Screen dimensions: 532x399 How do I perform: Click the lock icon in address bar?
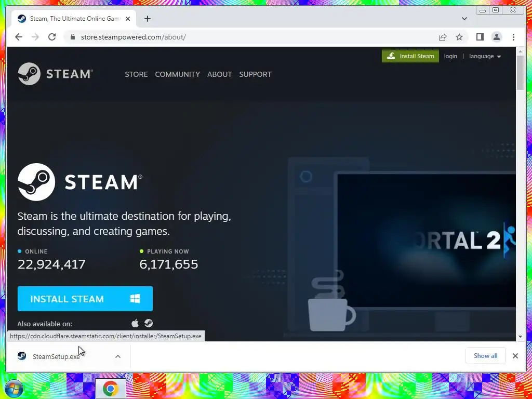point(73,37)
